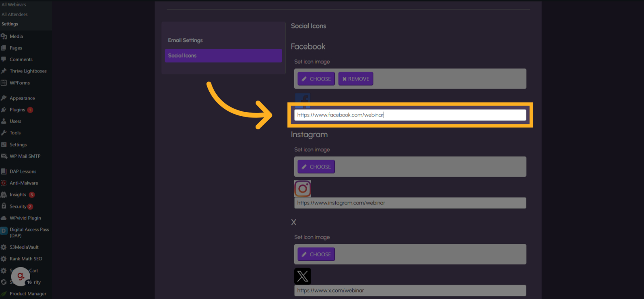Click the Instagram URL text field
The image size is (644, 299).
[x=410, y=203]
